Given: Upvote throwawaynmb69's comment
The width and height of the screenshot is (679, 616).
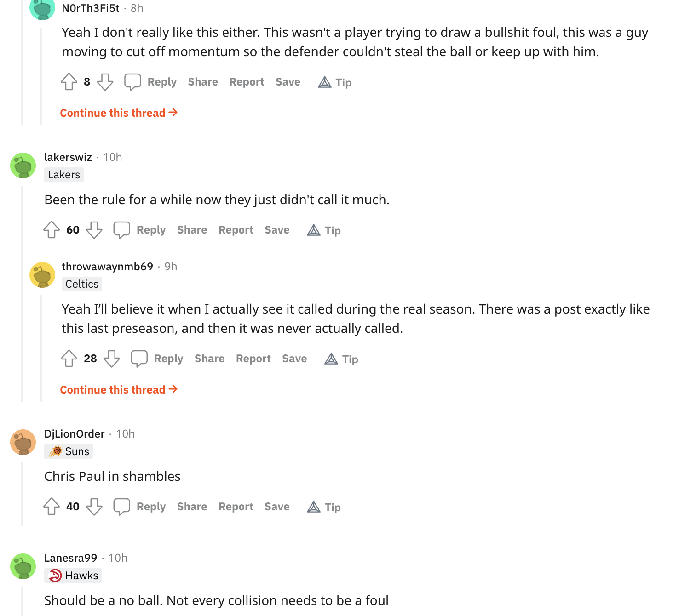Looking at the screenshot, I should point(69,359).
